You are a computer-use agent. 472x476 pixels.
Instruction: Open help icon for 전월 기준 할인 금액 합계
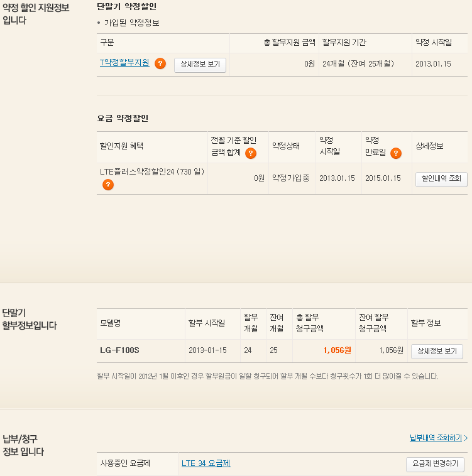tap(251, 153)
